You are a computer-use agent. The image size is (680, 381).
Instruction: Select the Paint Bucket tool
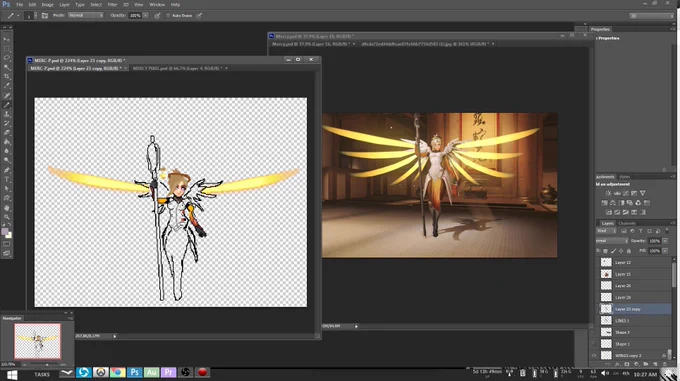[7, 142]
